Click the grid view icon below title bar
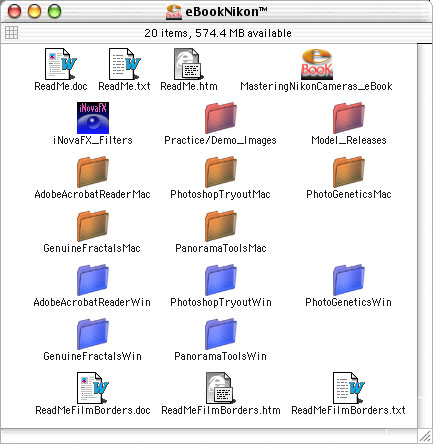Image resolution: width=433 pixels, height=444 pixels. tap(12, 33)
